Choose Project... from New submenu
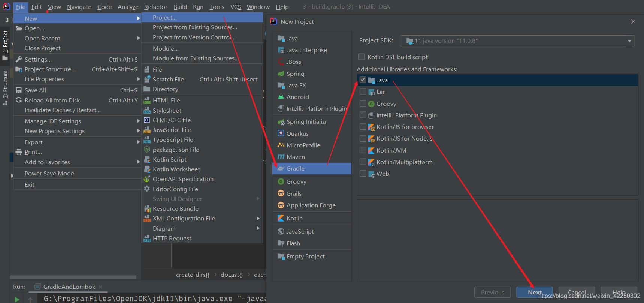The width and height of the screenshot is (644, 303). [202, 17]
